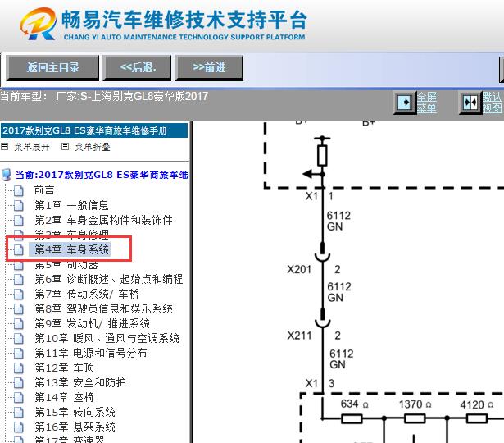504x443 pixels.
Task: Click the page icon beside 第7章
Action: (19, 294)
